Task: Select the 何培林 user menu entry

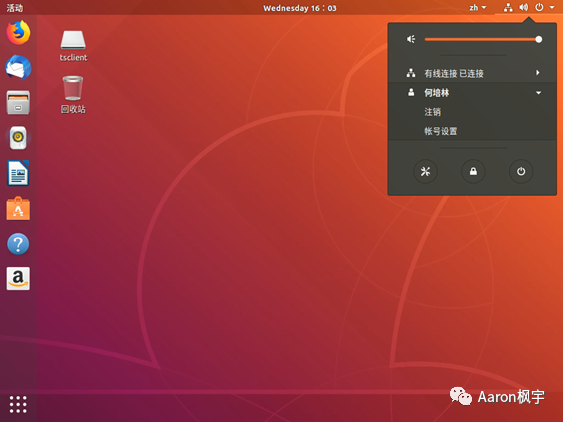Action: click(x=472, y=93)
